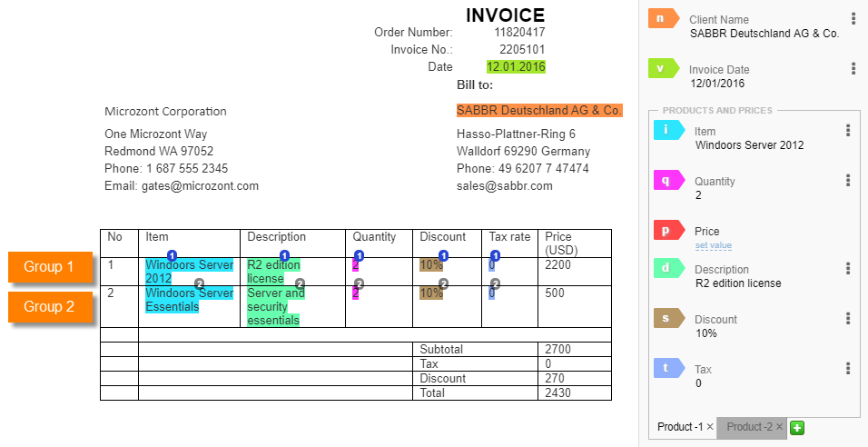The width and height of the screenshot is (868, 447).
Task: Click the orange Group 1 label
Action: click(x=50, y=267)
